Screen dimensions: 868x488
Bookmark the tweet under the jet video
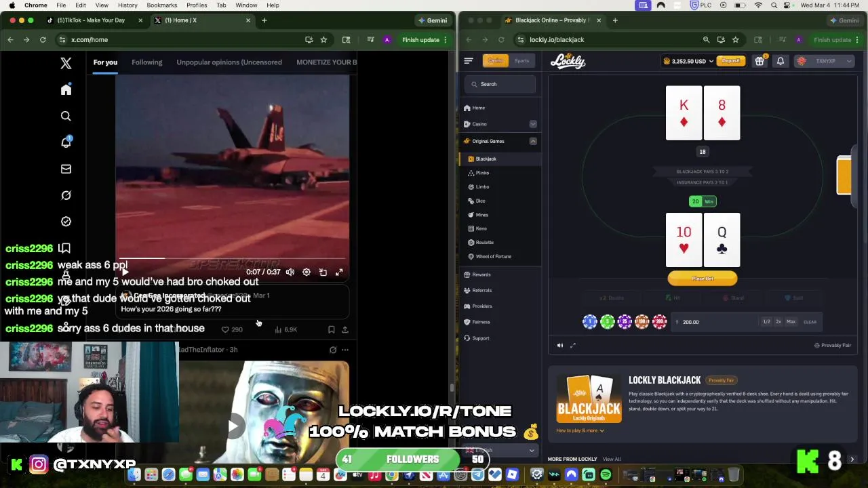point(331,329)
